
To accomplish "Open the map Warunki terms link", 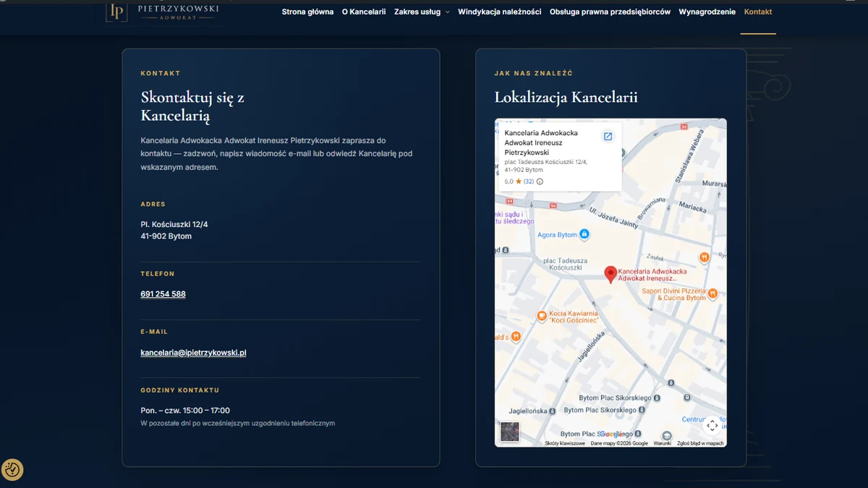I will click(x=663, y=443).
